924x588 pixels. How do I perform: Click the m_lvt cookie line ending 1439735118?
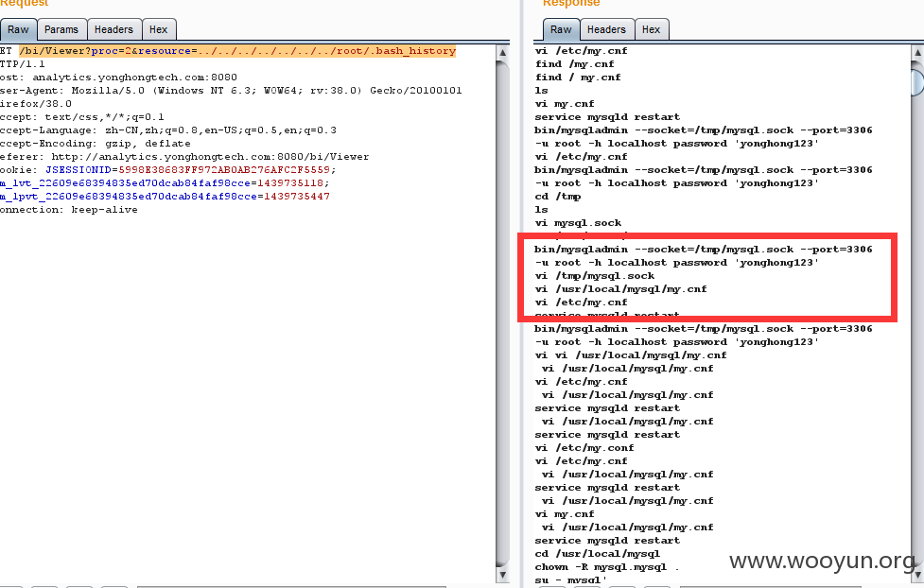coord(165,183)
